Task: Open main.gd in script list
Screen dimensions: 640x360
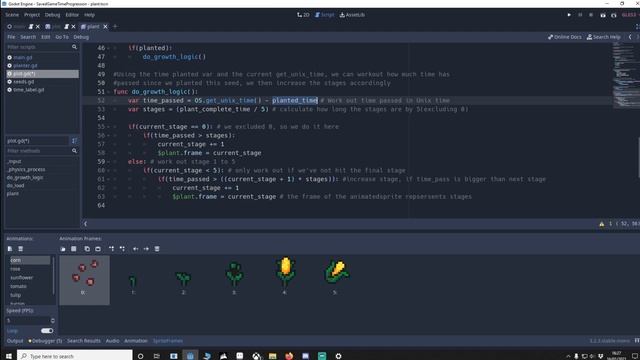Action: (22, 58)
